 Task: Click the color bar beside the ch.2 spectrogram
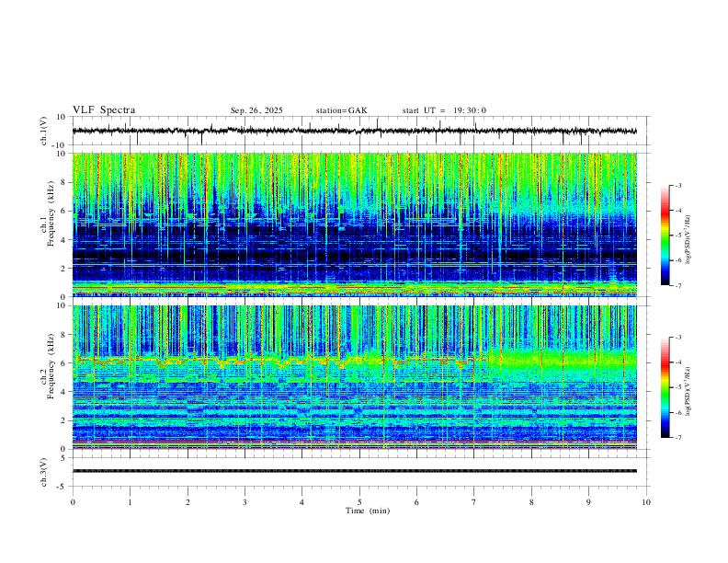point(665,387)
